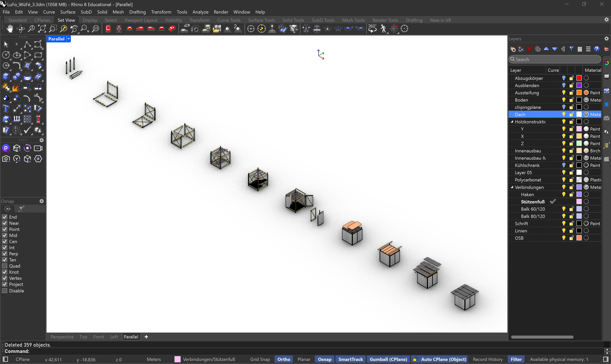This screenshot has height=364, width=611.
Task: Click the Zoom Extents toolbar icon
Action: 42,29
